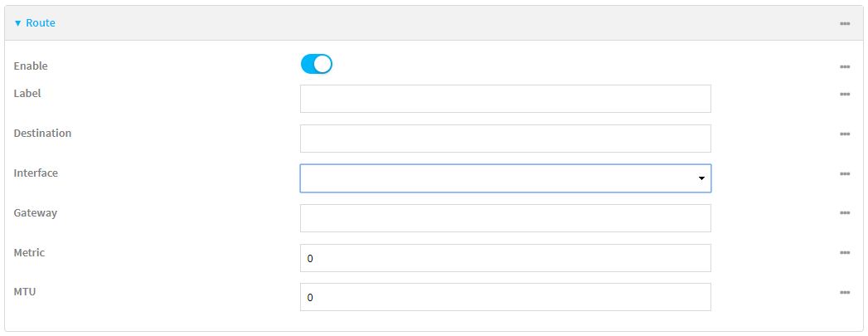Open the Metric row ellipsis menu
This screenshot has width=868, height=336.
point(844,253)
